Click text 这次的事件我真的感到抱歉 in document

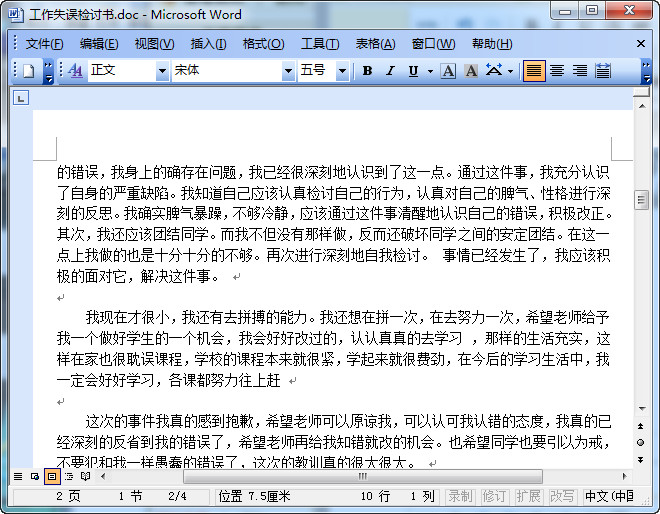click(x=169, y=421)
